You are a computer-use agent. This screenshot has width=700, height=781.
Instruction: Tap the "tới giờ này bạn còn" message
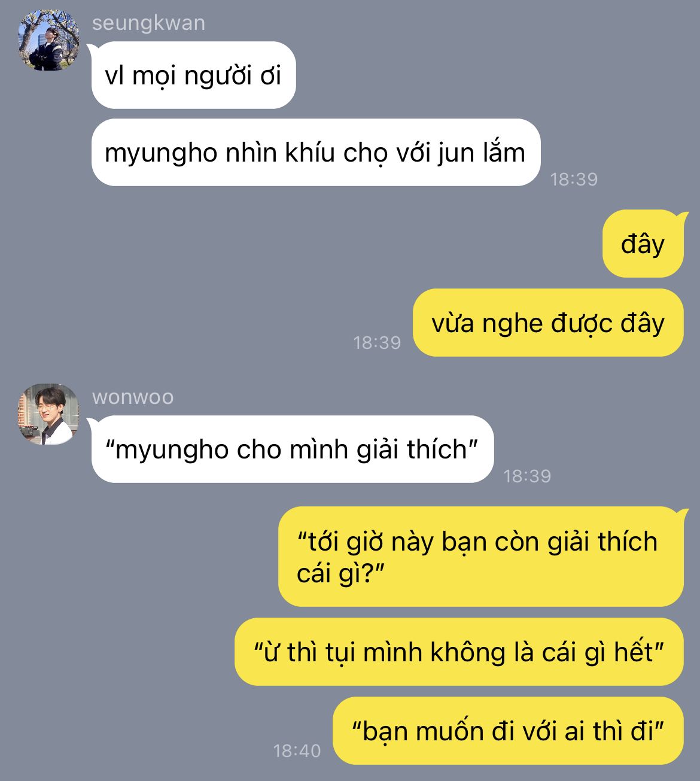tap(482, 557)
